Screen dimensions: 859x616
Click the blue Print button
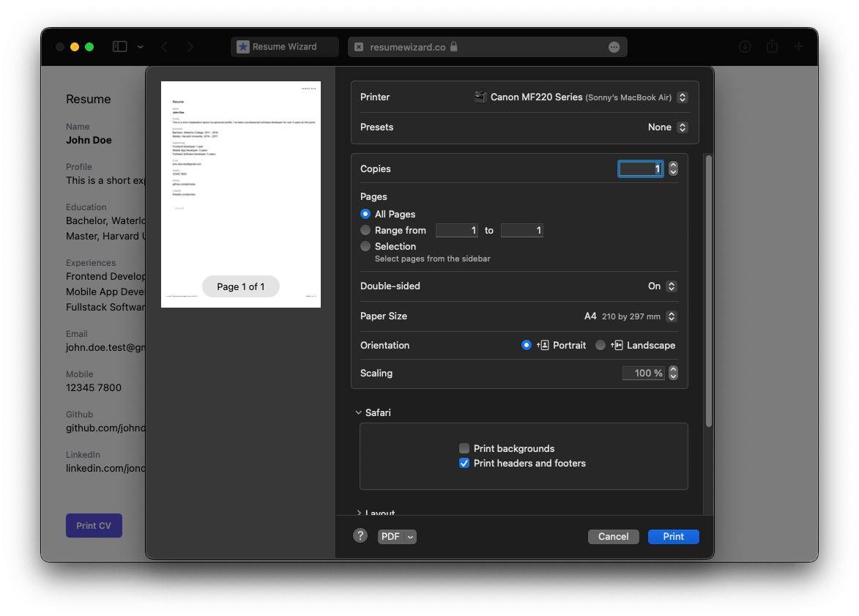(x=673, y=537)
